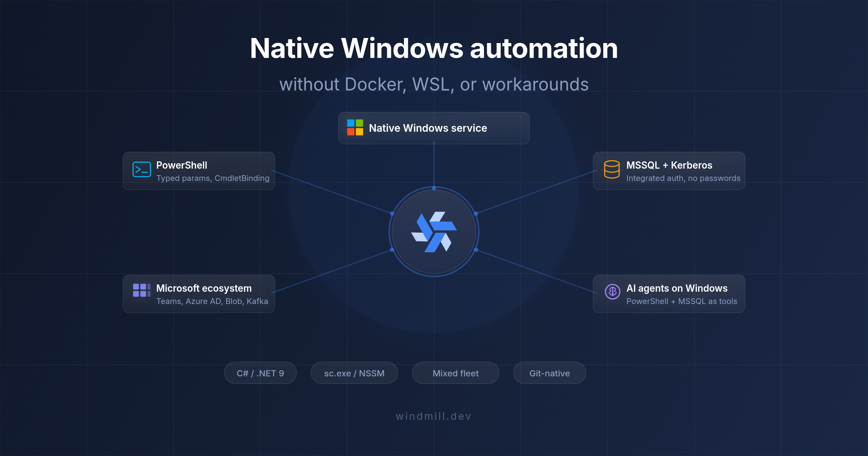The width and height of the screenshot is (868, 456).
Task: Click the PowerShell terminal prompt icon
Action: click(x=141, y=169)
